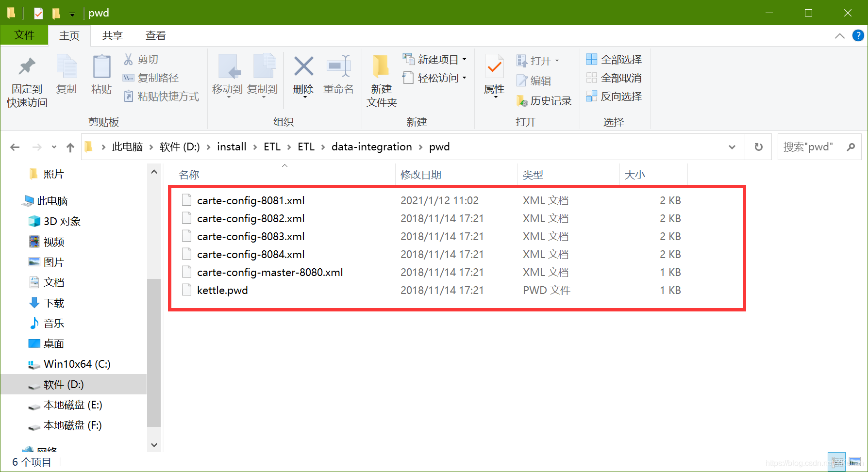
Task: Click the Rename (重命名) icon
Action: click(x=338, y=66)
